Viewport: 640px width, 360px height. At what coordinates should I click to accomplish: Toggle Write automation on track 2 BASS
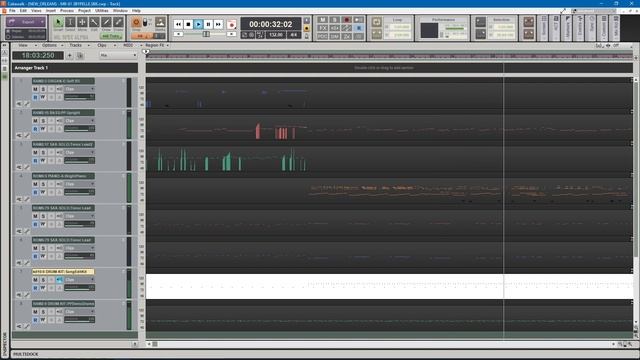[x=43, y=129]
